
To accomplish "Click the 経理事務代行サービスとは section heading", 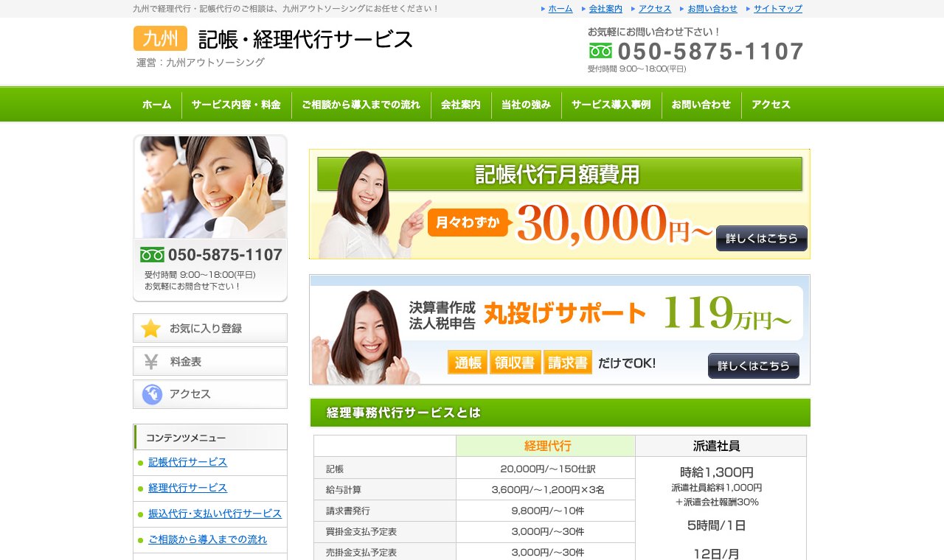I will 560,413.
